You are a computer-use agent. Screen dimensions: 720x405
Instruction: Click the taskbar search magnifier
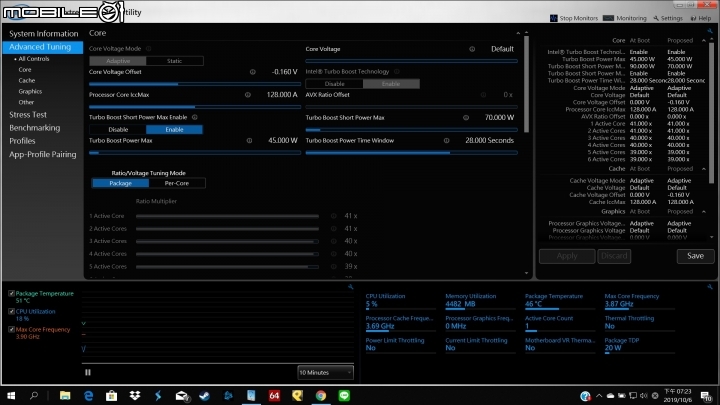34,395
